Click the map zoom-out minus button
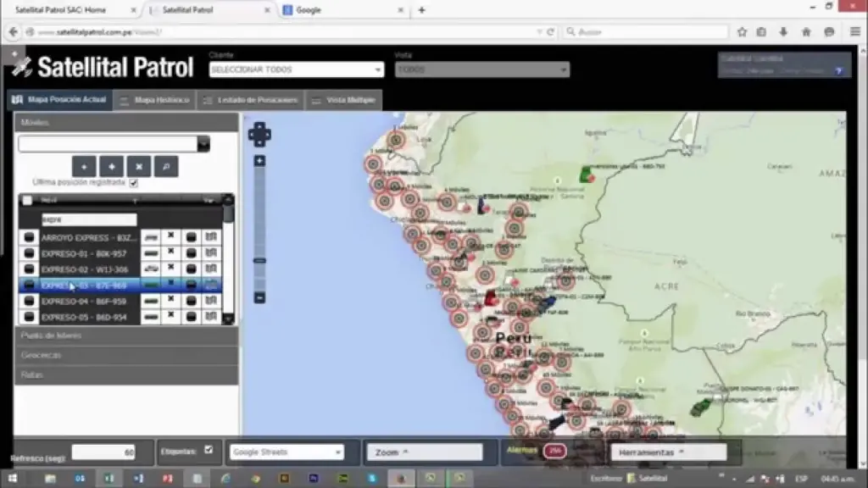 259,297
